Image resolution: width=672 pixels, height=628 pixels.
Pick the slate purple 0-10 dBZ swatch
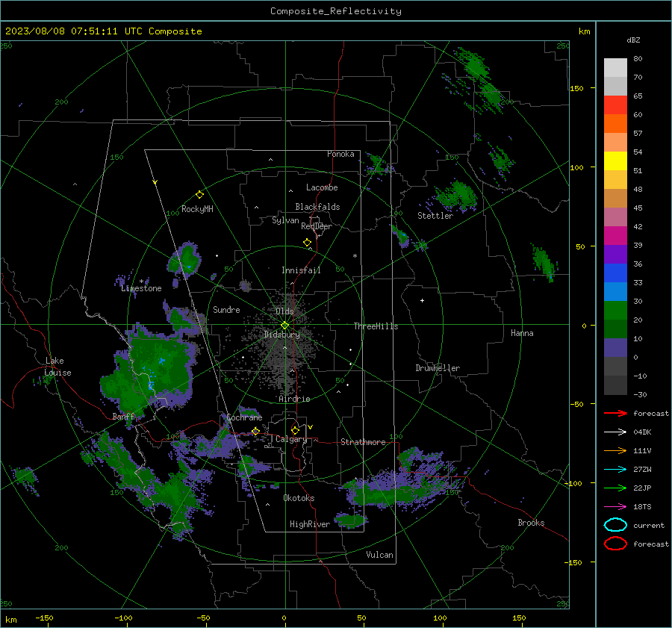pos(615,348)
